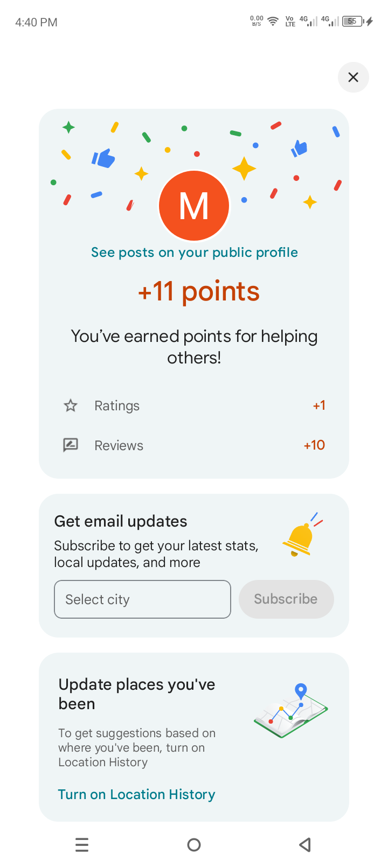Tap the Ratings star icon

71,405
